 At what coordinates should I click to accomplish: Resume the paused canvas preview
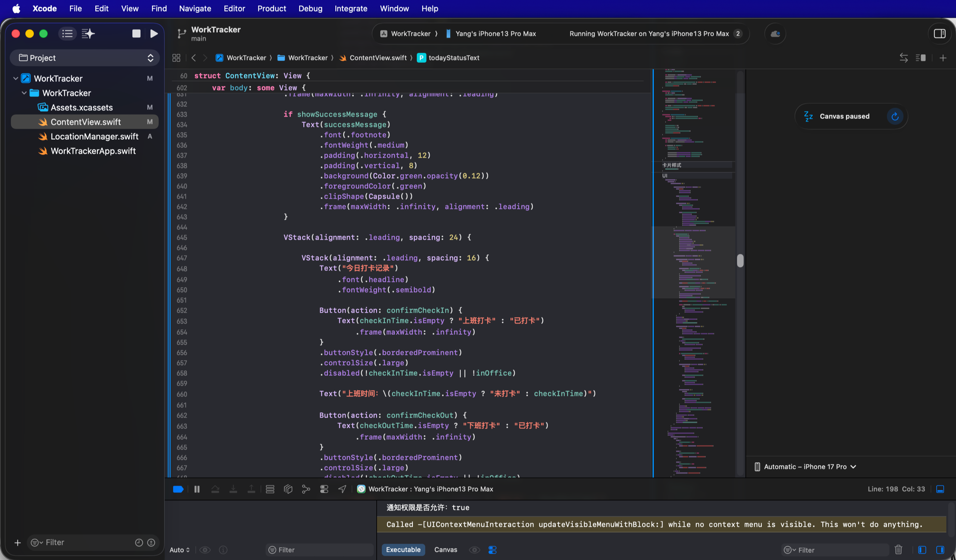pos(894,117)
